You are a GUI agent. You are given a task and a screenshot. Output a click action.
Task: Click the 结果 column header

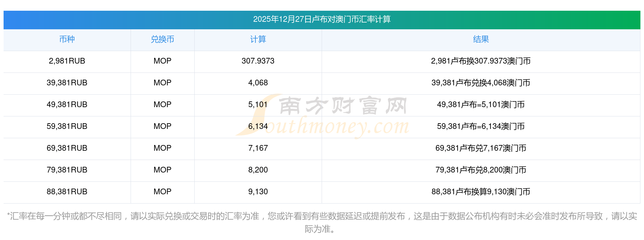481,39
